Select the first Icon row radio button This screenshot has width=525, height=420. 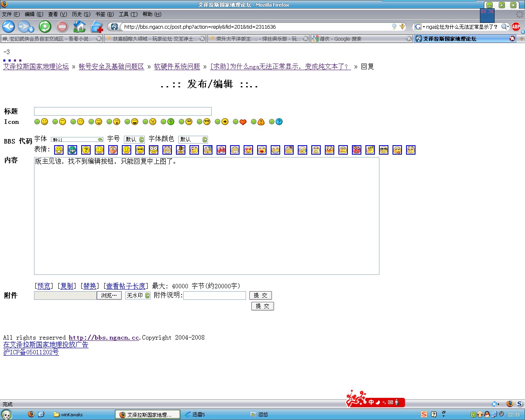click(x=37, y=122)
